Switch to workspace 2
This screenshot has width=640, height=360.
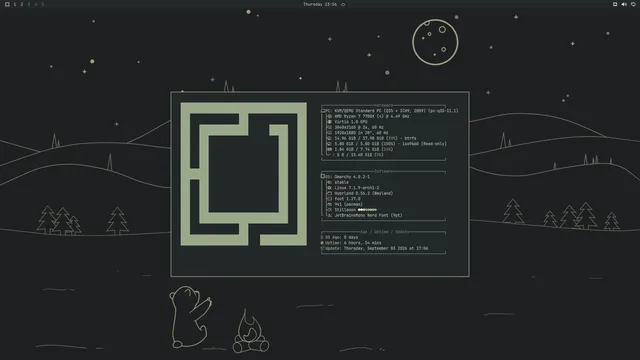coord(22,4)
